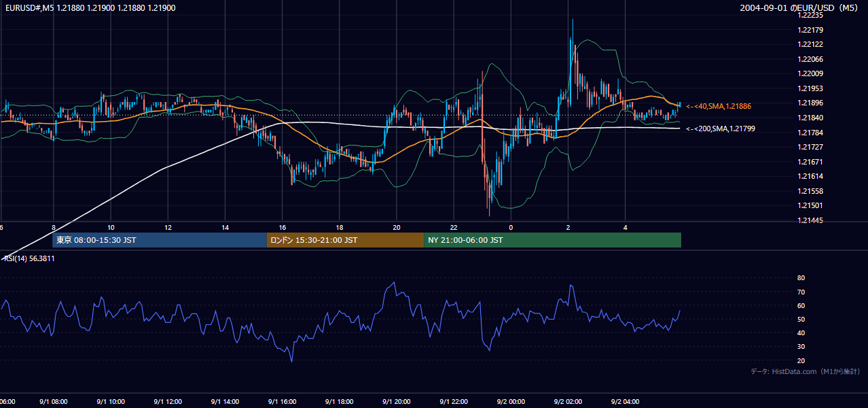Click price axis value 1.21501
This screenshot has width=868, height=408.
[x=810, y=205]
